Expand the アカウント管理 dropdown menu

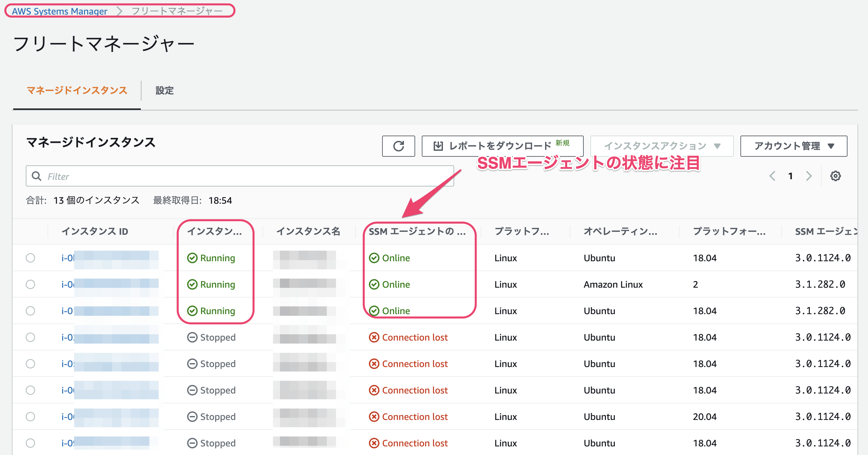[x=794, y=146]
